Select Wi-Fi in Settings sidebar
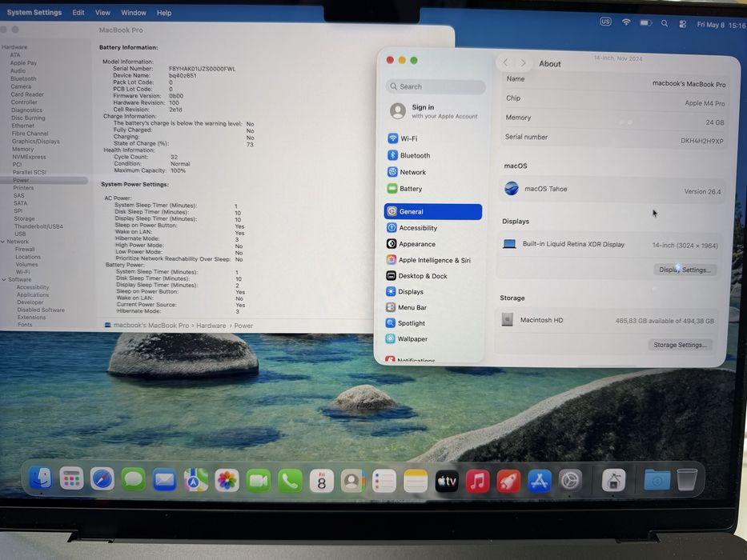The image size is (747, 560). pyautogui.click(x=434, y=138)
